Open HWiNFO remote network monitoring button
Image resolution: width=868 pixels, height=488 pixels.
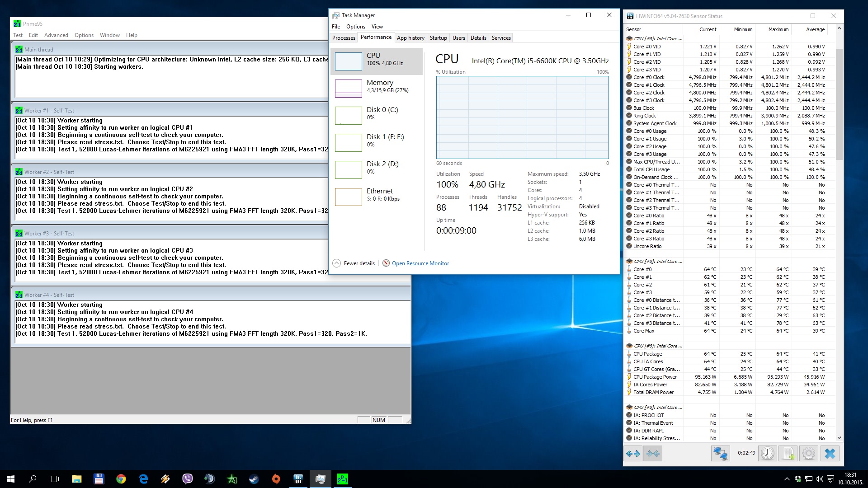point(720,453)
